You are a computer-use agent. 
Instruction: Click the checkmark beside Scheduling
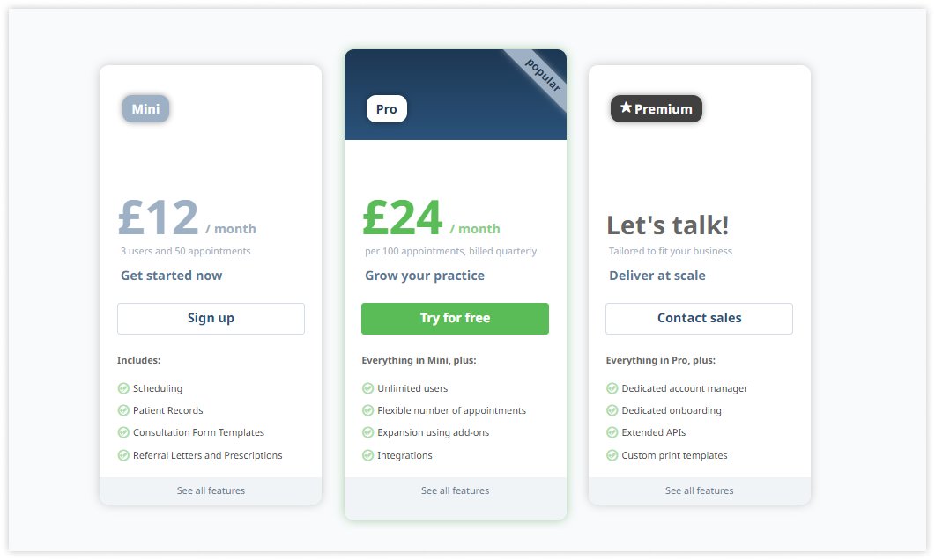point(123,388)
